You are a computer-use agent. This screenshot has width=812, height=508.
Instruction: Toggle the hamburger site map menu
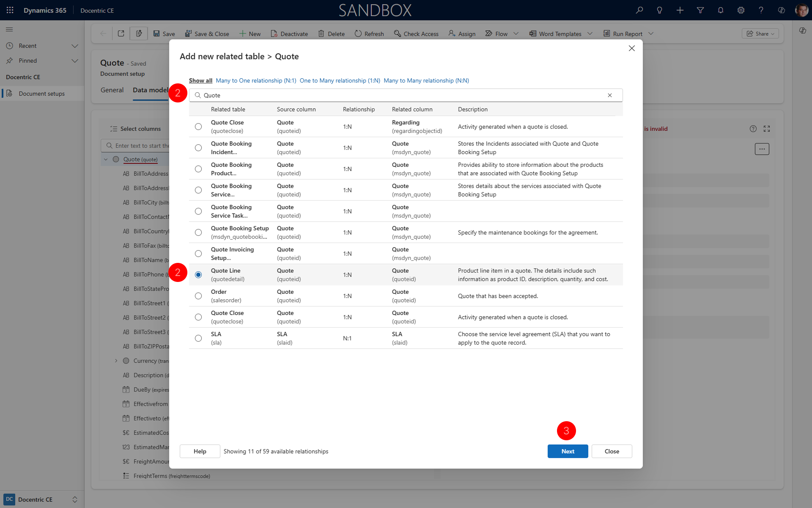click(9, 30)
